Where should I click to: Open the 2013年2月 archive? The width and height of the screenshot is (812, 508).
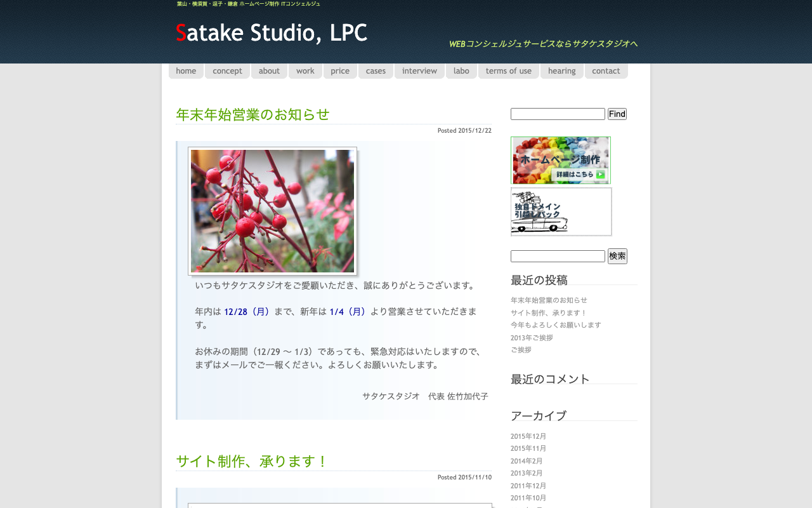point(527,473)
